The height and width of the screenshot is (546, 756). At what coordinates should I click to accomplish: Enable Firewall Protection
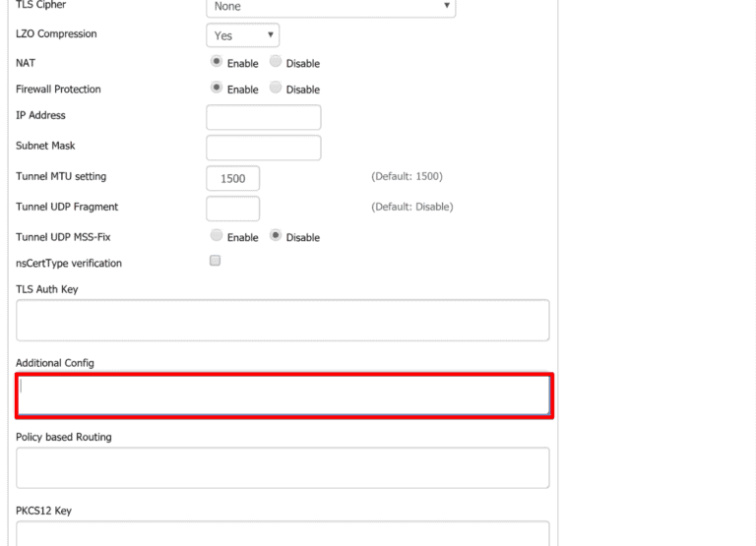[217, 89]
